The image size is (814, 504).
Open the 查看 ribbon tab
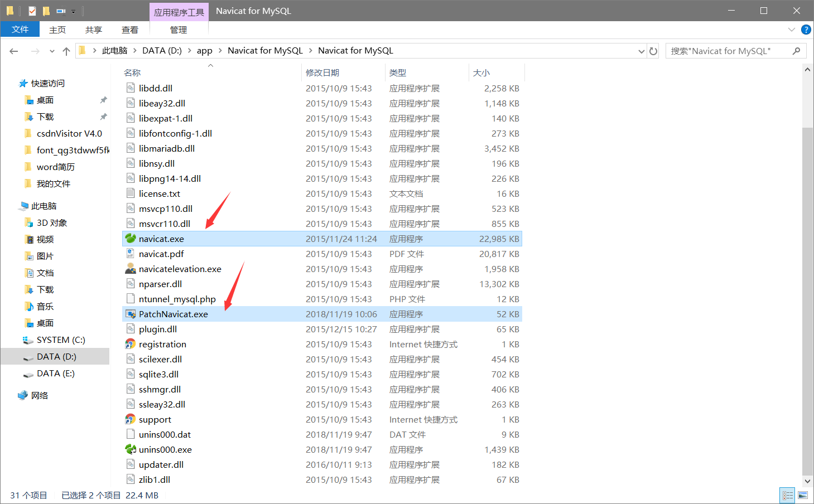tap(130, 30)
